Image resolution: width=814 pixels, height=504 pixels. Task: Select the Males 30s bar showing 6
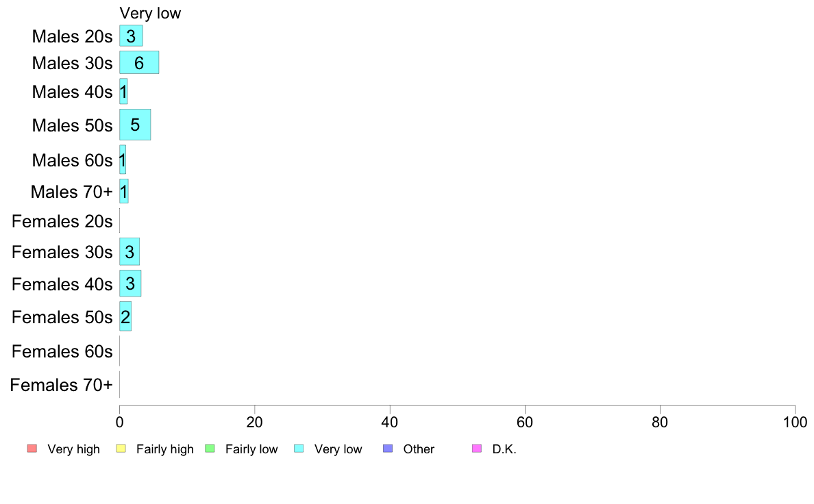pos(139,62)
